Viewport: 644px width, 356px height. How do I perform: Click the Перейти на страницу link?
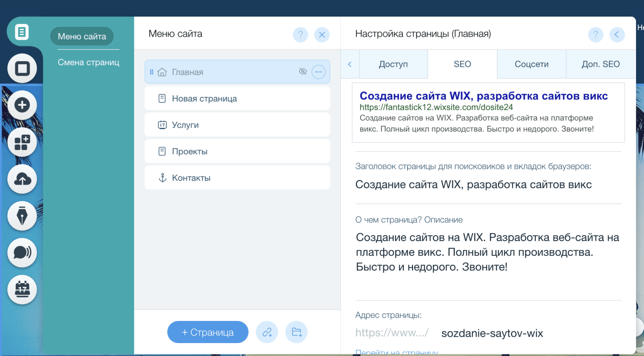396,352
